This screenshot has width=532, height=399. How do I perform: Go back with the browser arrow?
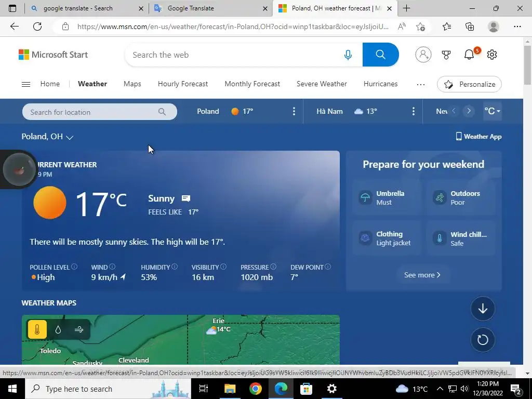pos(14,26)
